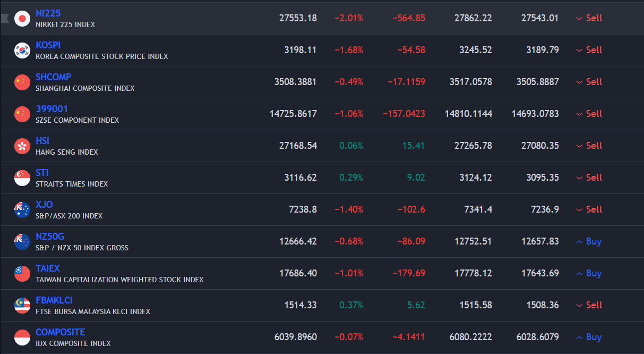Screen dimensions: 644x354
Task: Click the Sell rating for XJO
Action: 589,209
